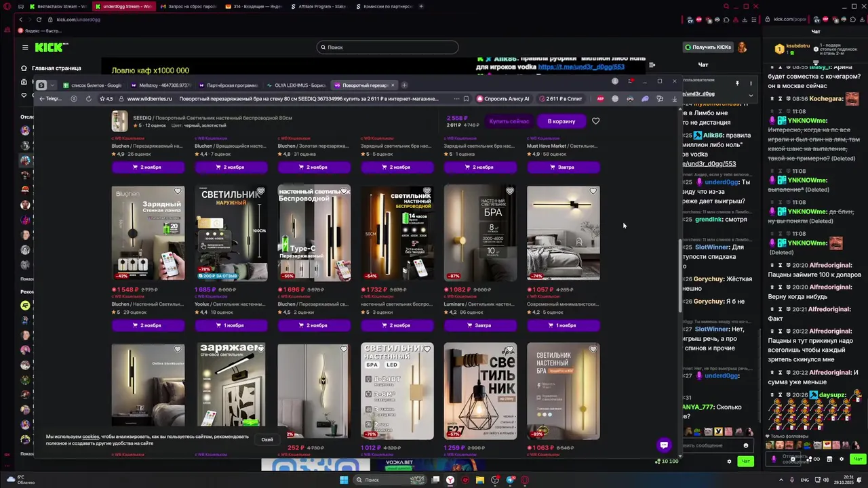Focus the Kick Поиск search field

click(x=387, y=47)
